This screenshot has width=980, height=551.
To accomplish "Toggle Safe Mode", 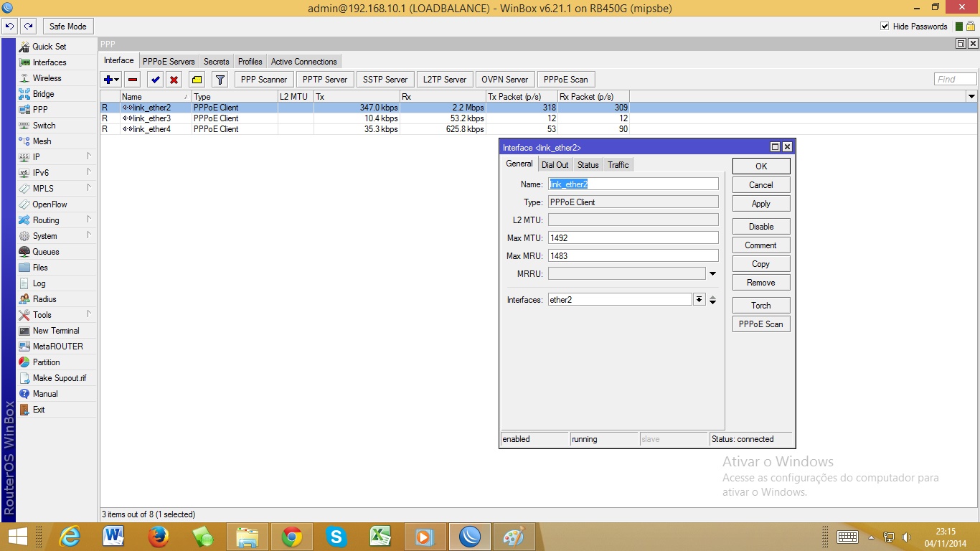I will 68,27.
